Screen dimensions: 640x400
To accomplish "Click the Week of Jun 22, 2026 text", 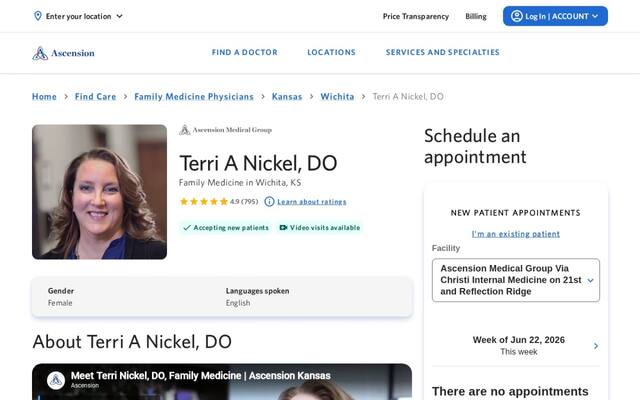I will (518, 340).
